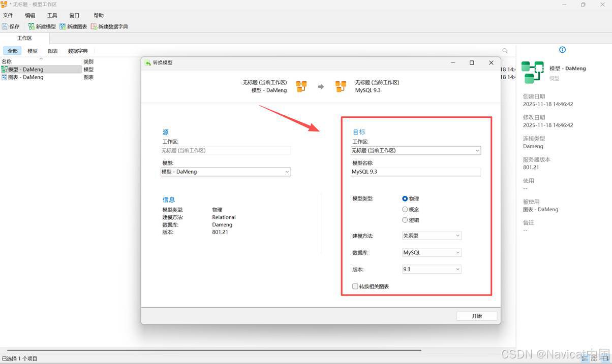The height and width of the screenshot is (364, 612).
Task: Click the source model icon in dialog header
Action: 301,86
